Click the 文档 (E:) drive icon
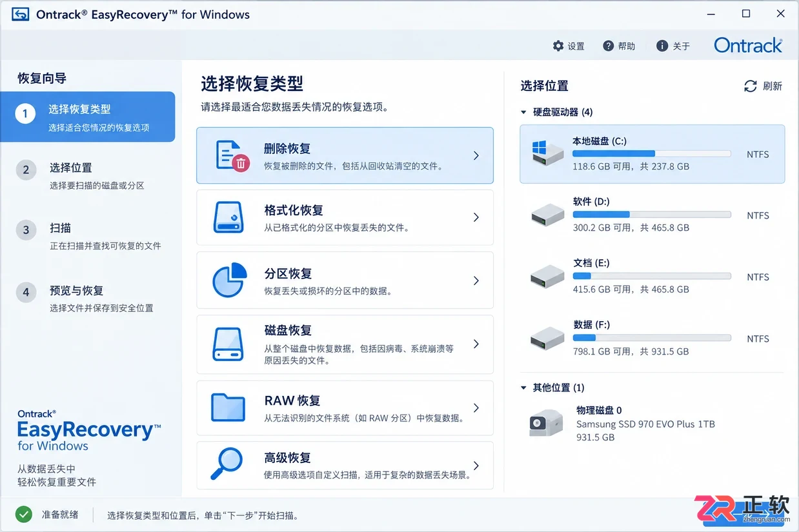This screenshot has height=532, width=799. point(548,276)
